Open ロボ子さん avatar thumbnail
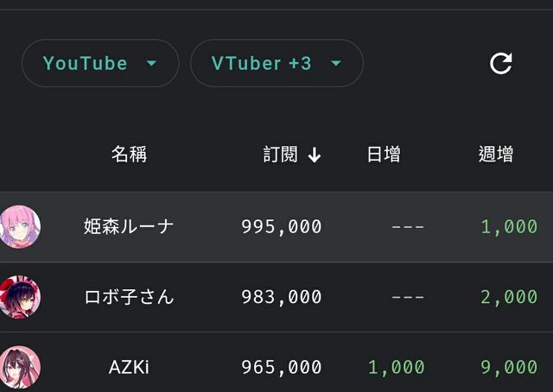Screen dimensions: 553x392 click(x=20, y=297)
